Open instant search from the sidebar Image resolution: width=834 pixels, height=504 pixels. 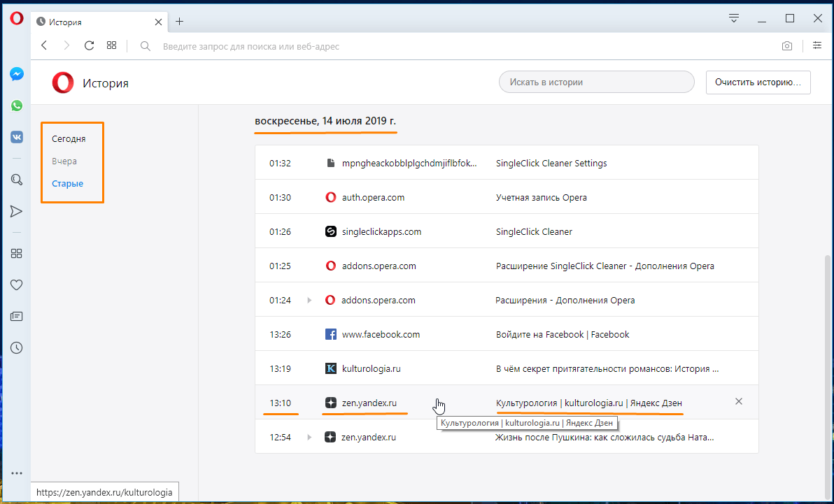[17, 180]
